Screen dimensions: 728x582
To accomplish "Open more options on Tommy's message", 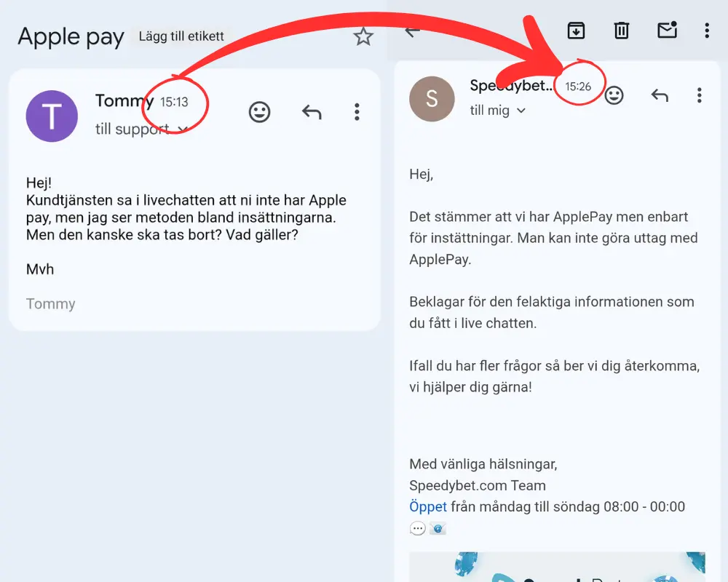I will coord(357,112).
